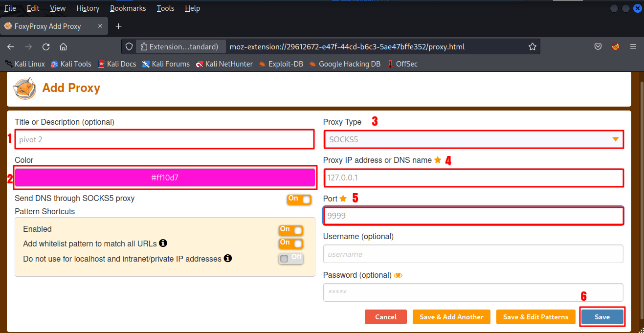This screenshot has height=333, width=644.
Task: Click the Save & Edit Patterns button
Action: pyautogui.click(x=535, y=317)
